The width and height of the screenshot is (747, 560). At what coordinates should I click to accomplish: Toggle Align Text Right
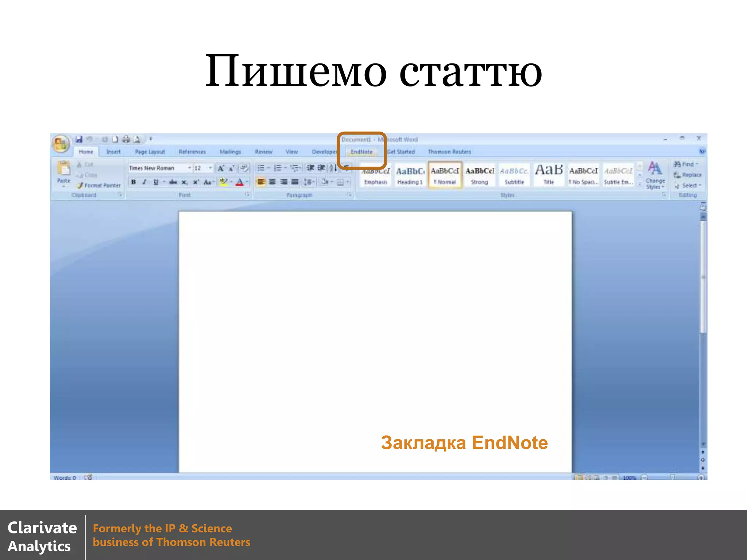(x=283, y=182)
